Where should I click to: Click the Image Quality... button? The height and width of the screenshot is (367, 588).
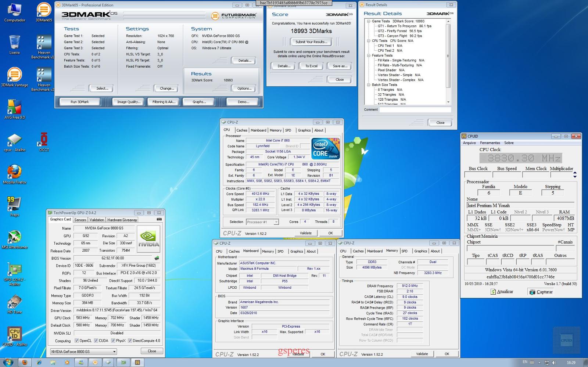click(129, 102)
